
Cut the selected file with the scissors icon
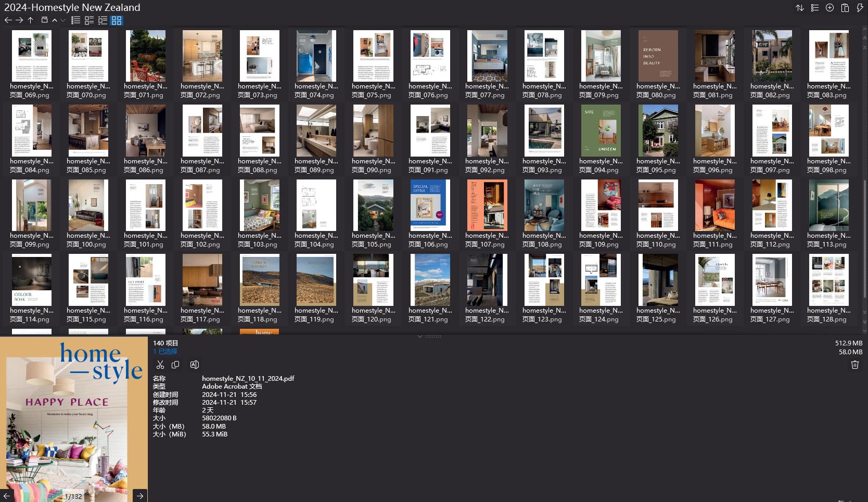point(160,365)
